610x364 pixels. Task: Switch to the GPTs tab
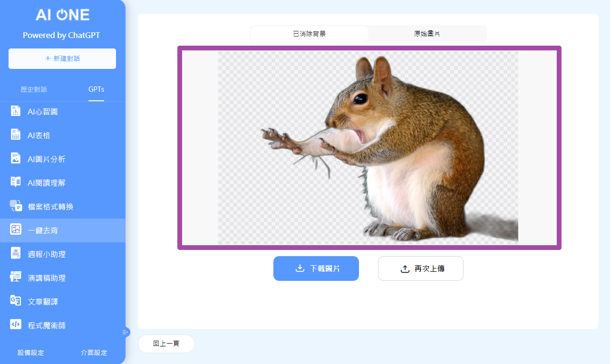[96, 89]
